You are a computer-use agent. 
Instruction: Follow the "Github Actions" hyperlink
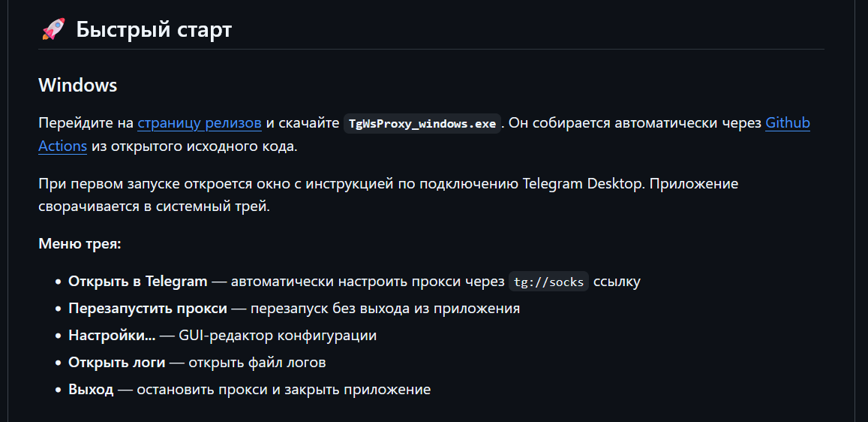coord(787,123)
